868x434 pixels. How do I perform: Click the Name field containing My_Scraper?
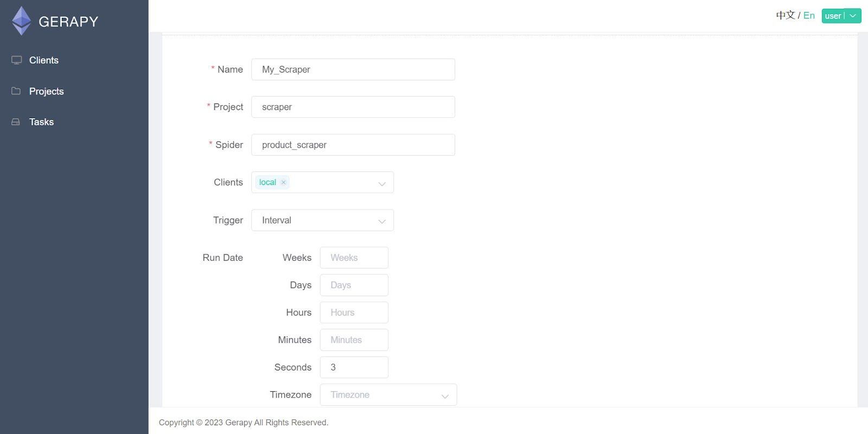pos(353,69)
